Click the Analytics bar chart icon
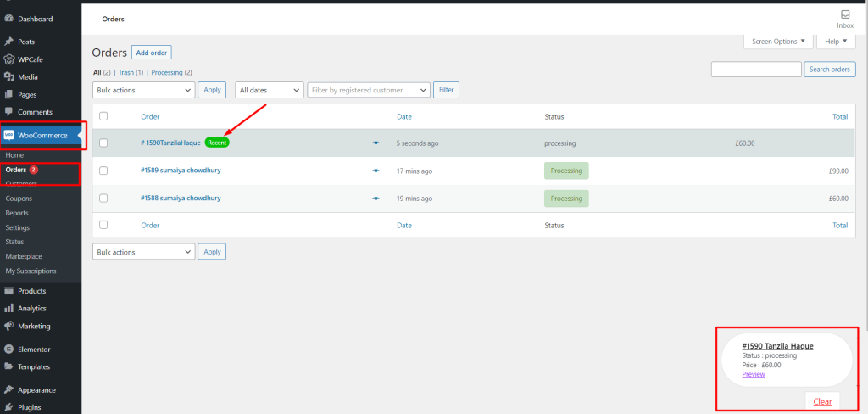868x414 pixels. coord(8,308)
